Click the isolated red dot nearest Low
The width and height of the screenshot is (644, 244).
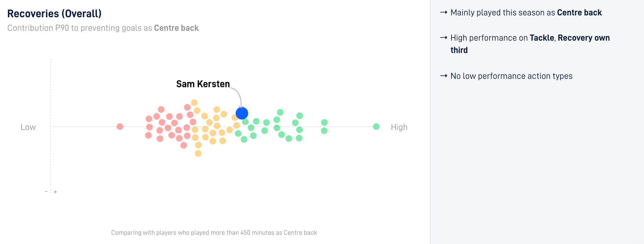point(120,127)
